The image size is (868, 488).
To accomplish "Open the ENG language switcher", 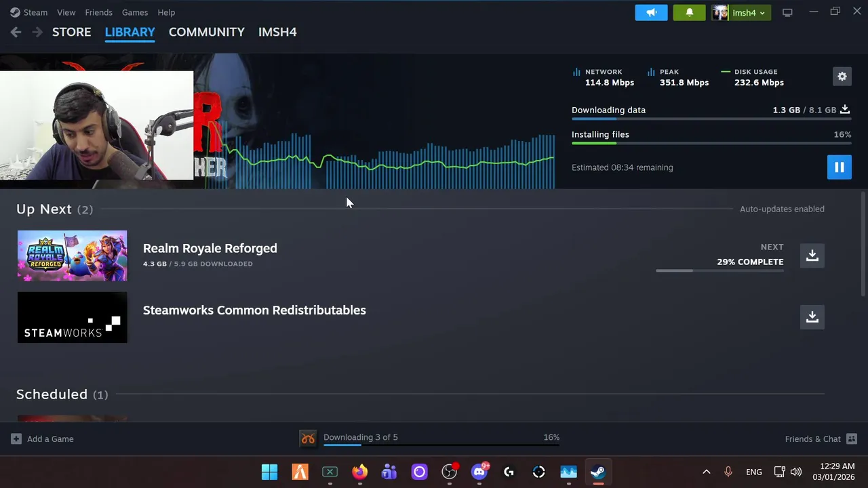I will 754,472.
